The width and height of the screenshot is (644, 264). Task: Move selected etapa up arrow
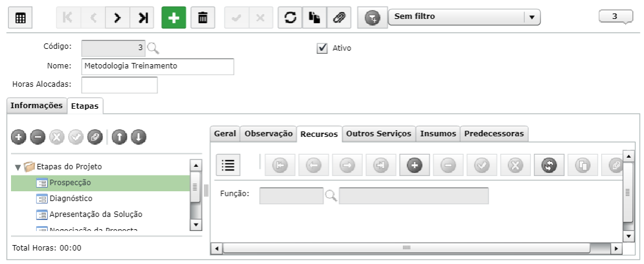click(x=120, y=137)
